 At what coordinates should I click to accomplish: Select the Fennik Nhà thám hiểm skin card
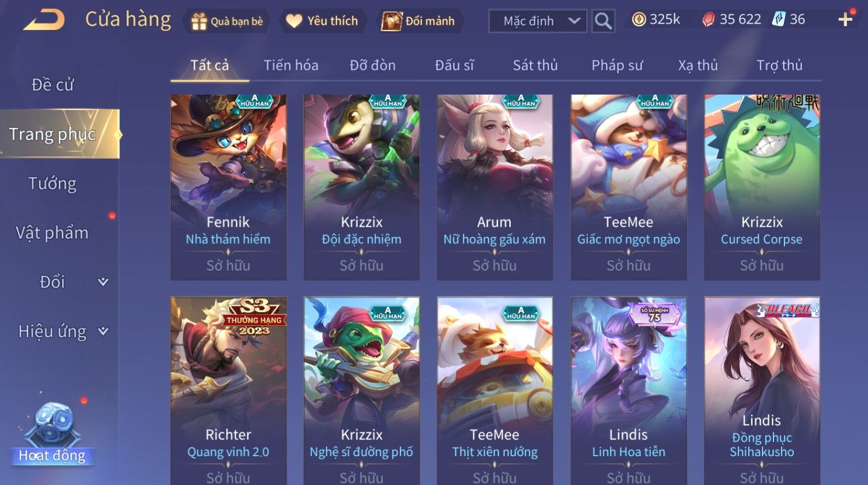(x=228, y=187)
